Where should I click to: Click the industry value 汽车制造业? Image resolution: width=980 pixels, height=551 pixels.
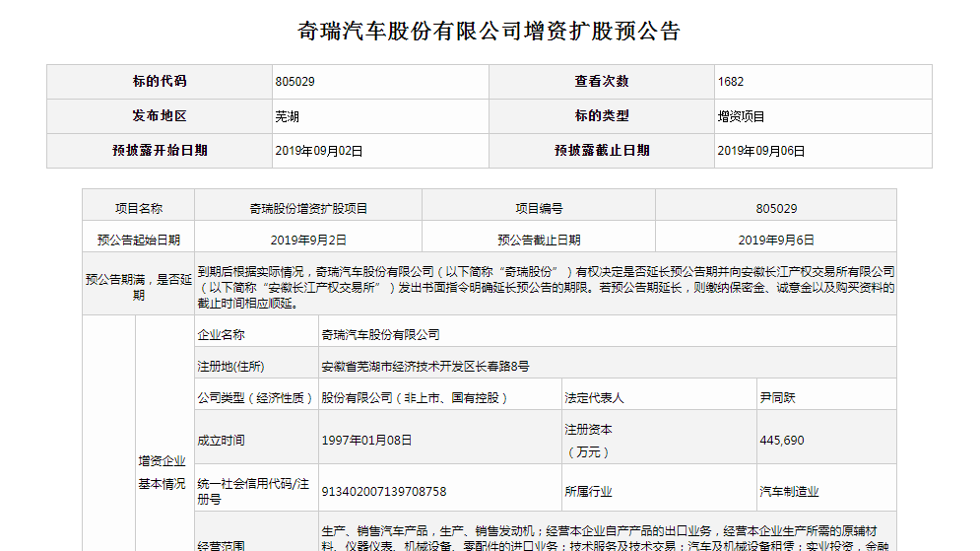(789, 492)
